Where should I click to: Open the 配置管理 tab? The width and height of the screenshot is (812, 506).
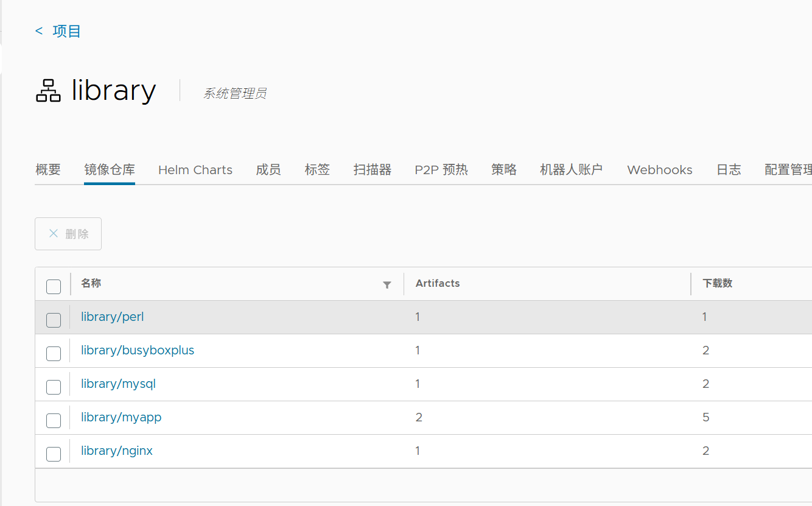(788, 170)
